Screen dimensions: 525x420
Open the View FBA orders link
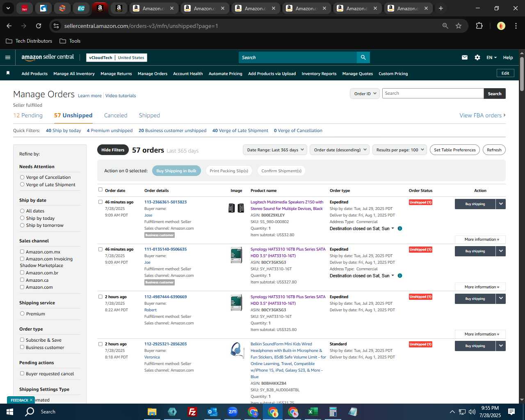[482, 116]
